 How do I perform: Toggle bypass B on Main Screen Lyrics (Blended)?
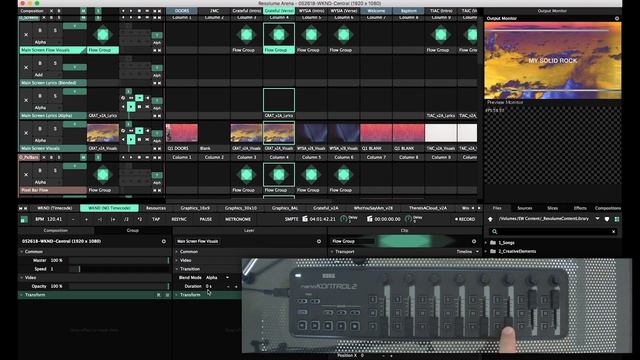[x=40, y=63]
